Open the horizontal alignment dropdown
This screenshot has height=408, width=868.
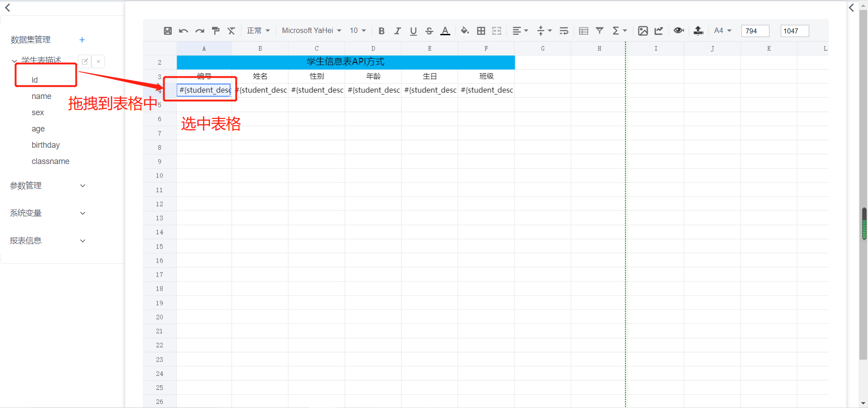[520, 31]
